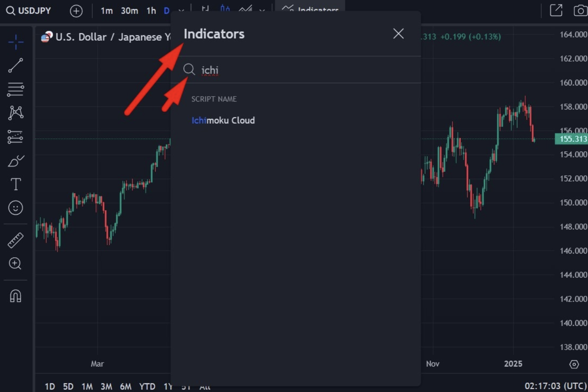Open chart settings gear at the bottom right
Image resolution: width=588 pixels, height=392 pixels.
[574, 364]
